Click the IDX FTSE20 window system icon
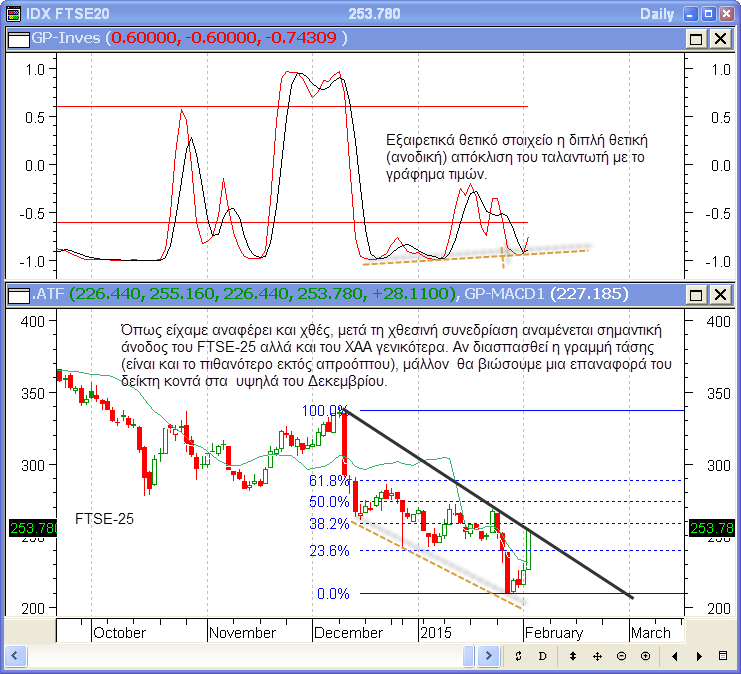 coord(14,13)
